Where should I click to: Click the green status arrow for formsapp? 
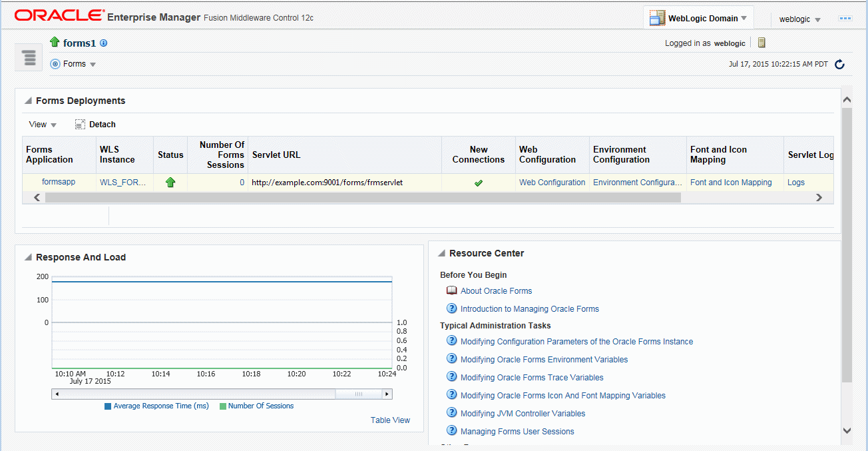(x=170, y=183)
